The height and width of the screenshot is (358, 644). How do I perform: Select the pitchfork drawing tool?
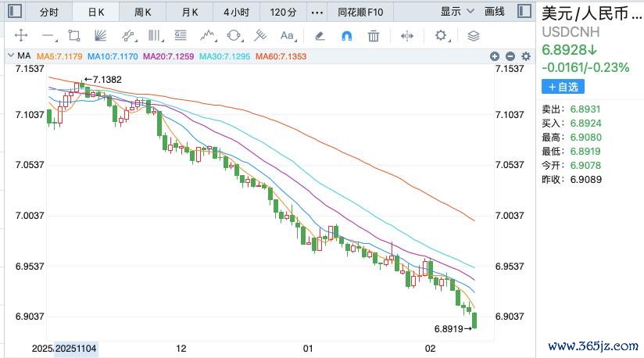[260, 36]
